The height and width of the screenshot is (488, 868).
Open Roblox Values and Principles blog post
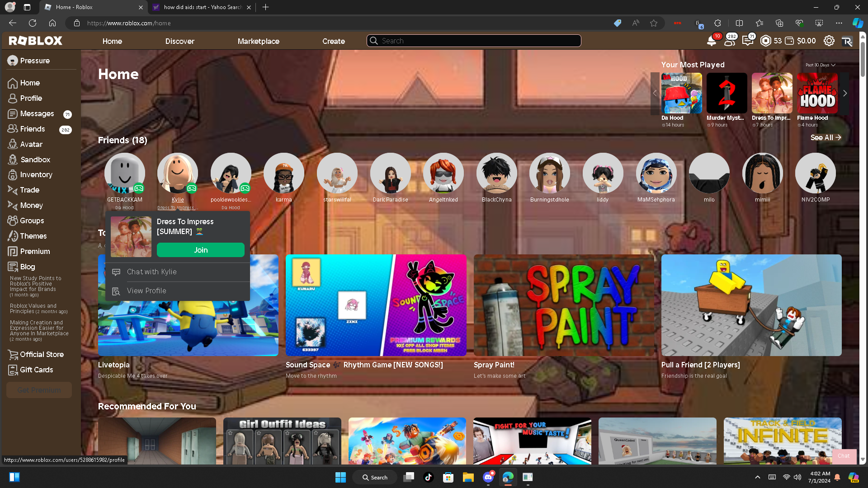(39, 309)
